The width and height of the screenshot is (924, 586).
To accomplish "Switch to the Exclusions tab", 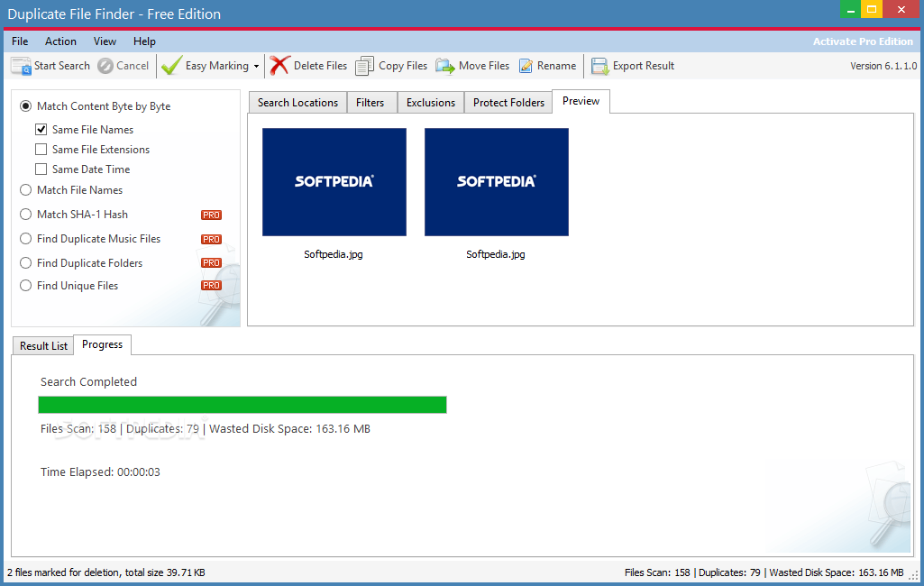I will [431, 103].
